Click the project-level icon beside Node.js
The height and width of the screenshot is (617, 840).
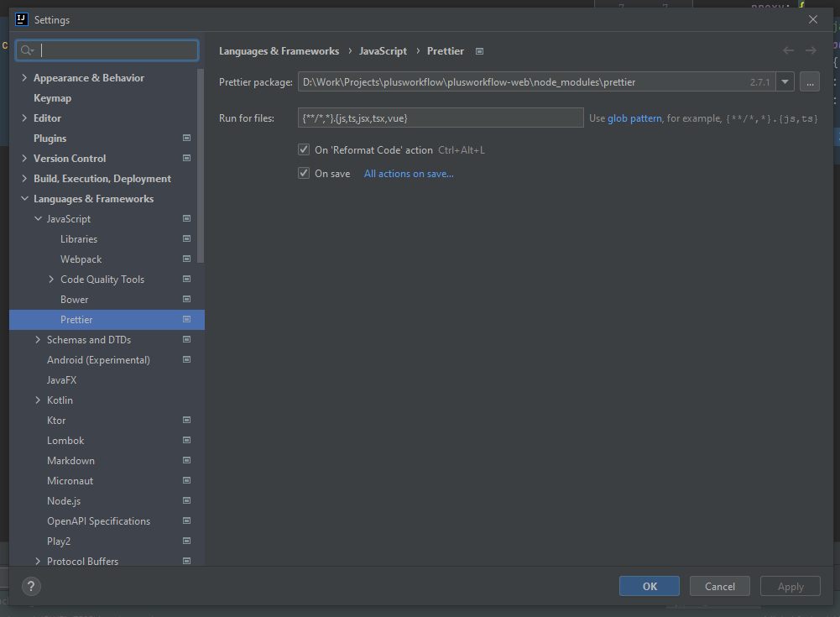pyautogui.click(x=186, y=500)
